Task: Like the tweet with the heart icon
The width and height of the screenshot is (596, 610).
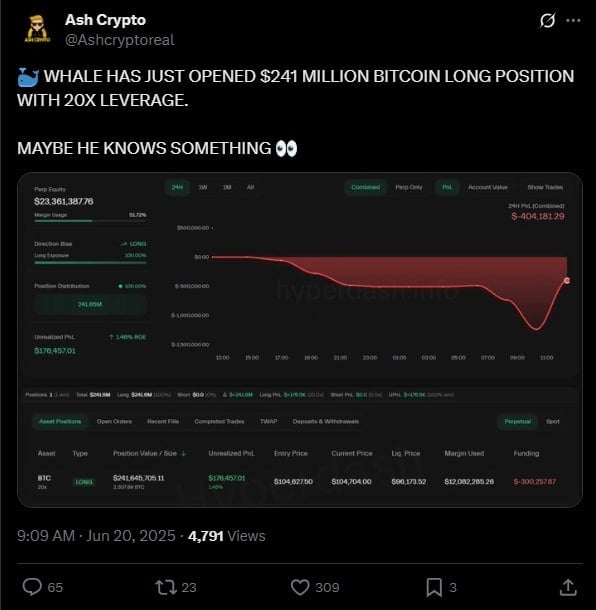Action: [x=300, y=587]
